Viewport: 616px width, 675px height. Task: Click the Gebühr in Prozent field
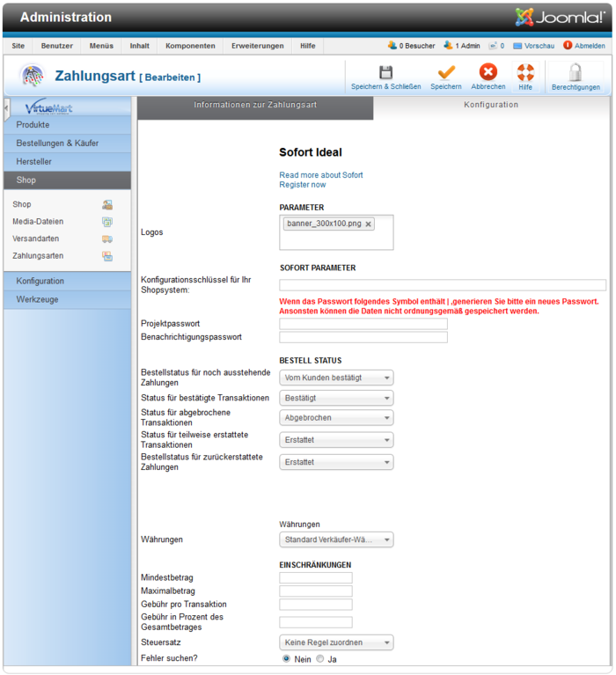(x=316, y=622)
